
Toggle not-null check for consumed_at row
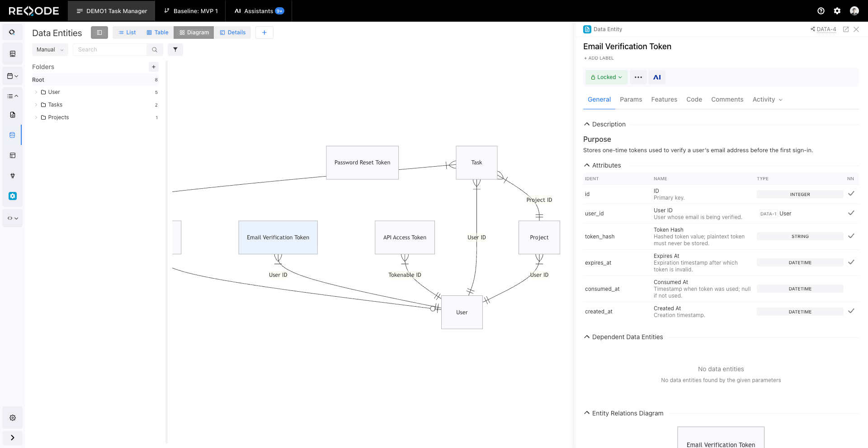point(851,289)
